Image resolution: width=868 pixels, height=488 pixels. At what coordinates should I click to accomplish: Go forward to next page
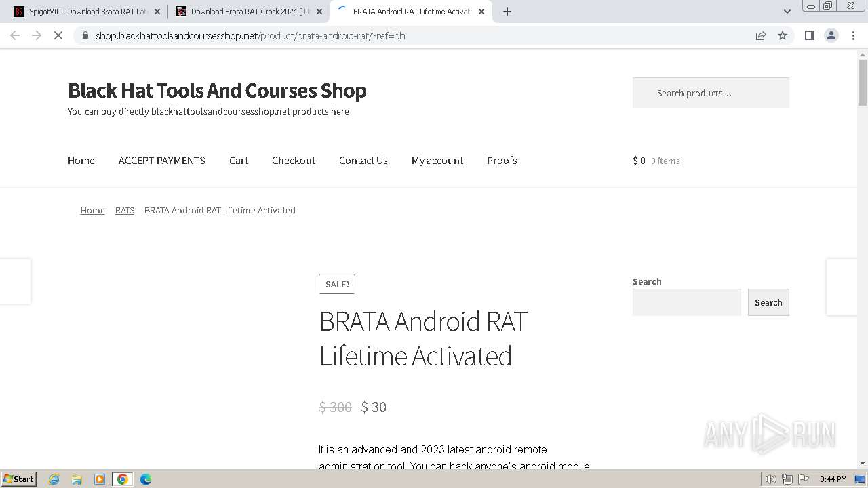coord(37,35)
